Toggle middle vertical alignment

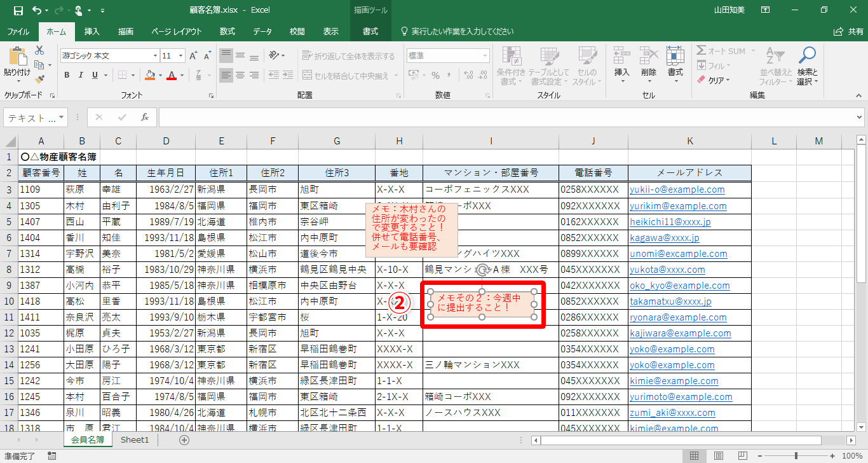[240, 56]
